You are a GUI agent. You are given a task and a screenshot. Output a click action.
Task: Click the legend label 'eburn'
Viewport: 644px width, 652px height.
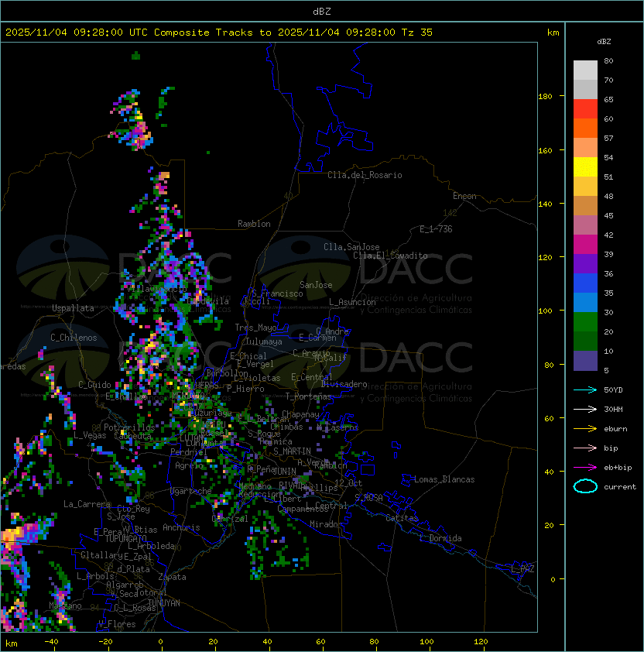615,429
